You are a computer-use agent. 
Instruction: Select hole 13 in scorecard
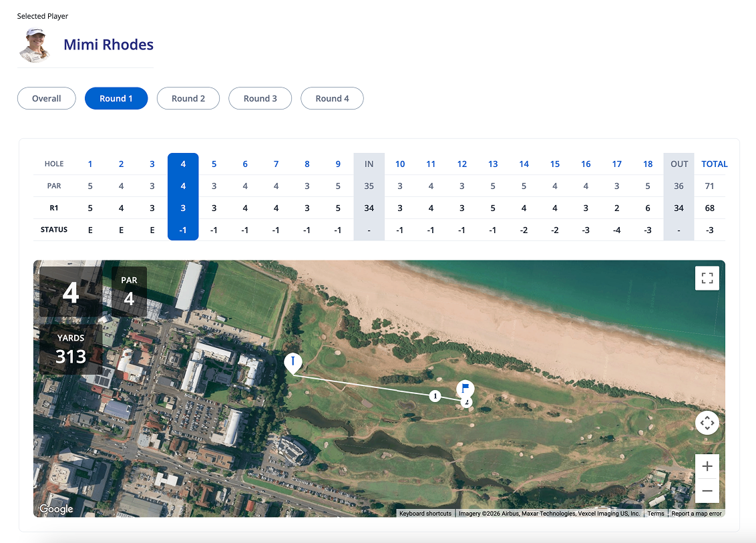493,164
